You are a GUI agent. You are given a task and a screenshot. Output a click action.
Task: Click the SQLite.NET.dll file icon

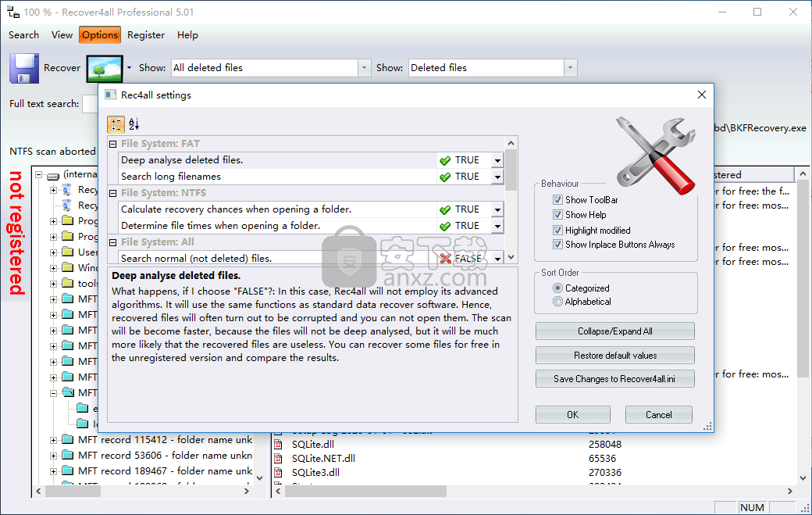point(279,459)
